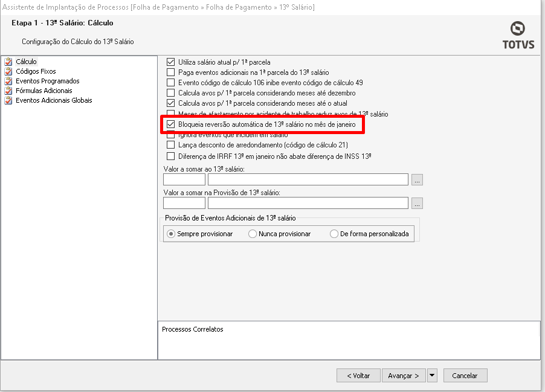Click the Valor a somar na Provisão code field
This screenshot has width=545, height=392.
click(x=184, y=203)
